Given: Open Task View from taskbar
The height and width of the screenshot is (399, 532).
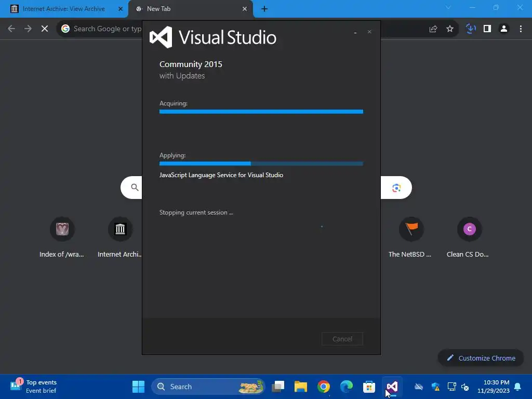Looking at the screenshot, I should [278, 387].
